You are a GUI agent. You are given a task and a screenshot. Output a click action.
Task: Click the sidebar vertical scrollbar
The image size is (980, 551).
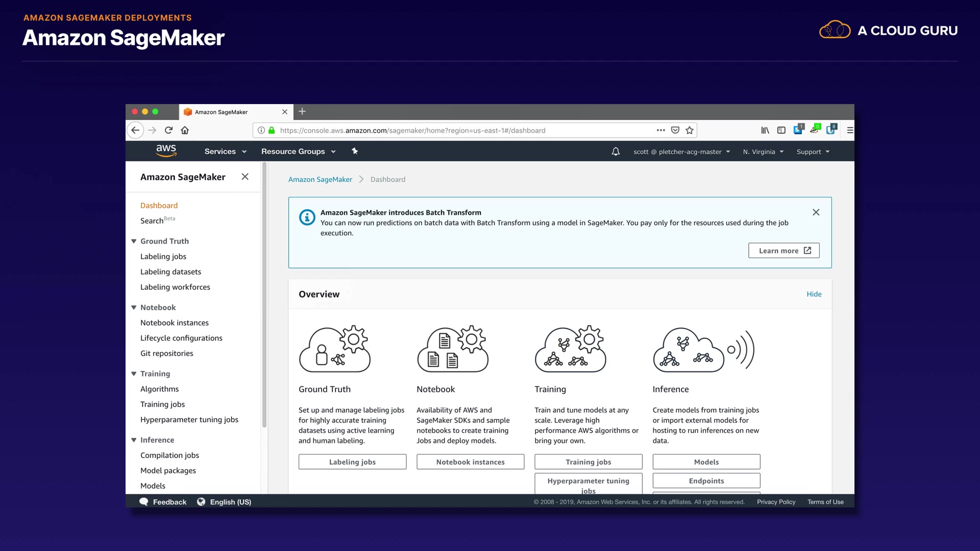[264, 296]
